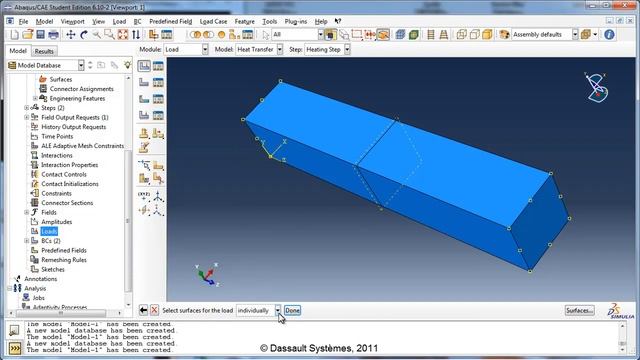Select the Magnify View tool
Image resolution: width=640 pixels, height=360 pixels.
point(97,35)
